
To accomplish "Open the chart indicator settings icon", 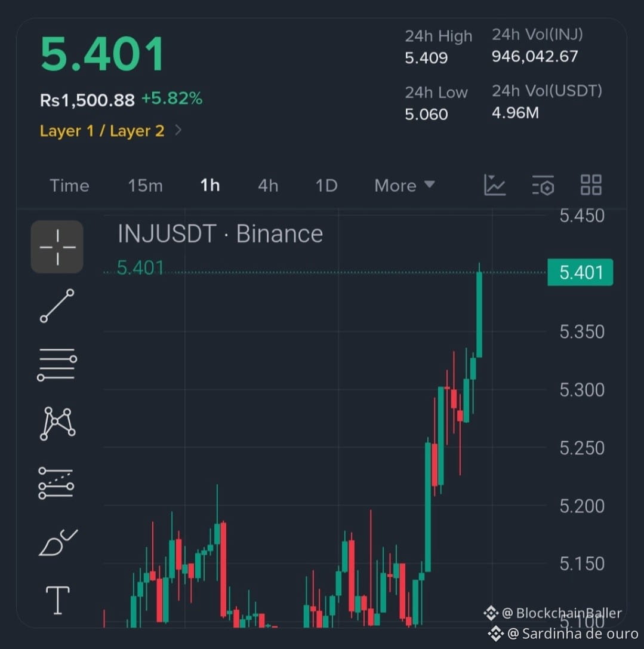I will point(543,185).
